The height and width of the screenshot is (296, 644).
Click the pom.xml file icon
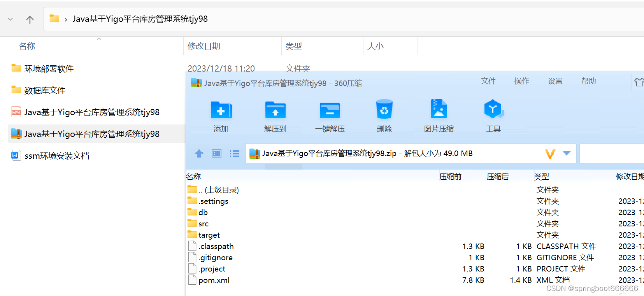tap(192, 280)
